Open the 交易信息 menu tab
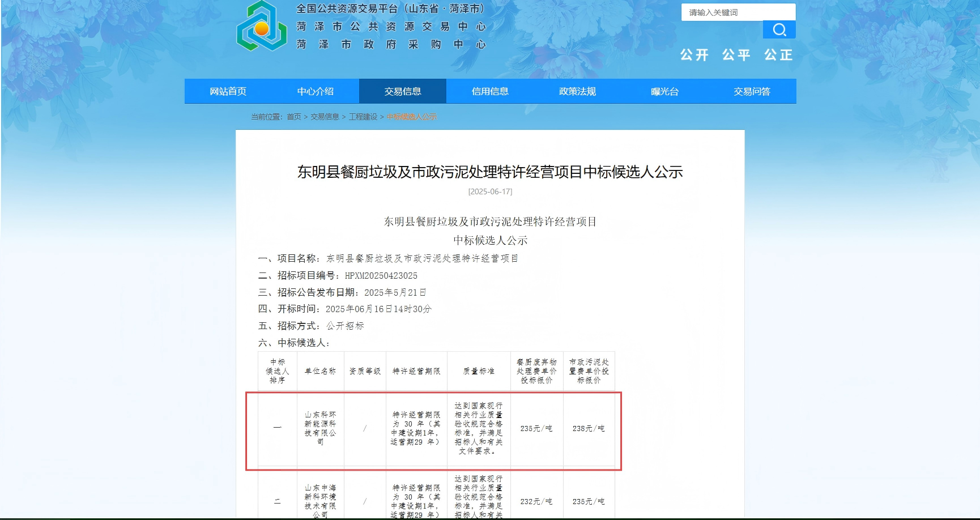Viewport: 980px width, 520px height. [403, 91]
